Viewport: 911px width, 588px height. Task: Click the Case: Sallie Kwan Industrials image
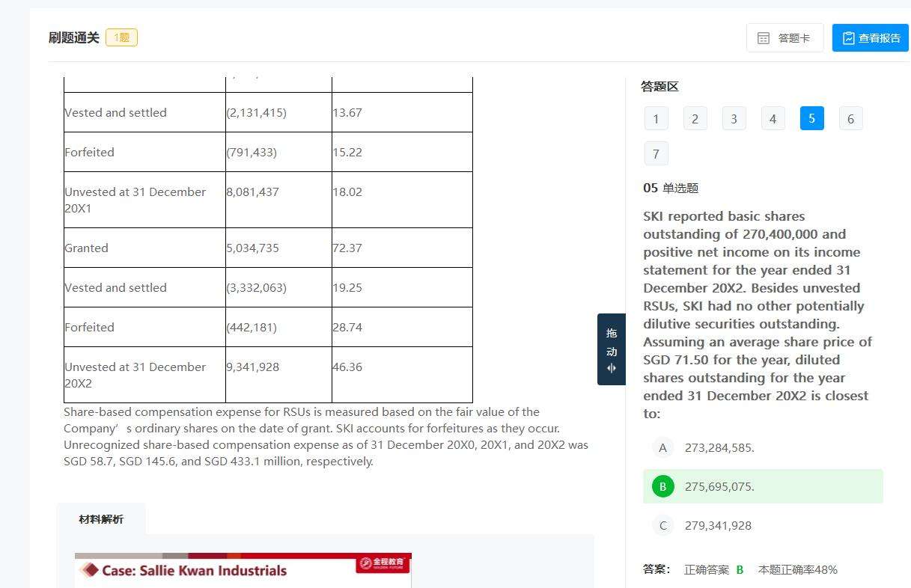click(x=243, y=570)
